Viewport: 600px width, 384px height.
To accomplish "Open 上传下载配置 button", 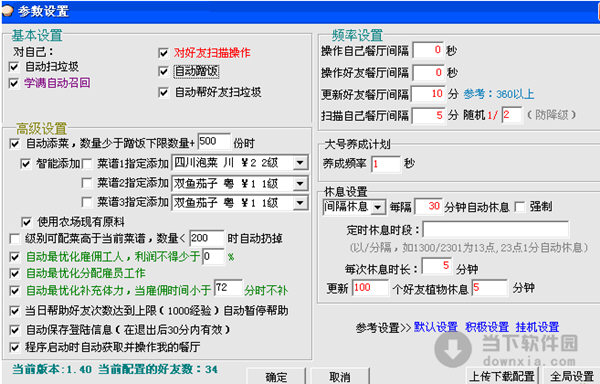I will [x=502, y=376].
